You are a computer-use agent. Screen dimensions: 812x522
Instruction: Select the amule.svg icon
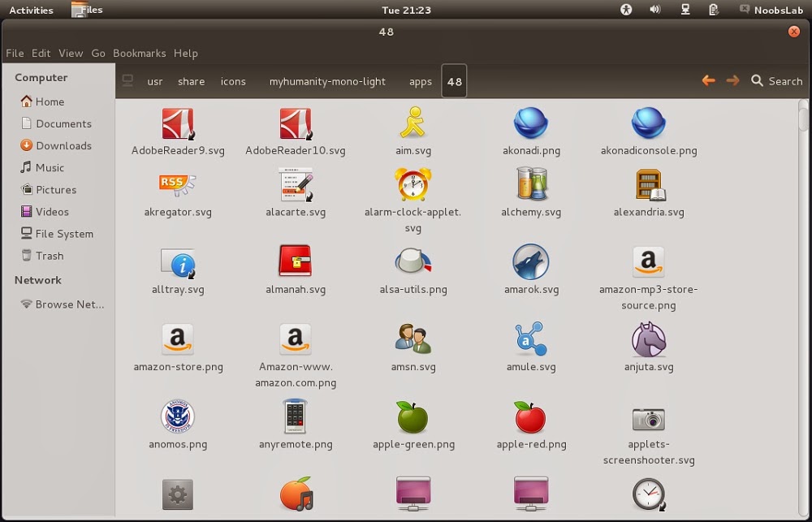(531, 339)
